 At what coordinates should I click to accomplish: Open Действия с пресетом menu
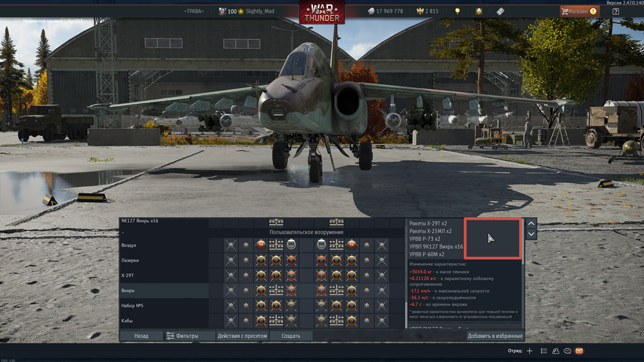point(241,336)
